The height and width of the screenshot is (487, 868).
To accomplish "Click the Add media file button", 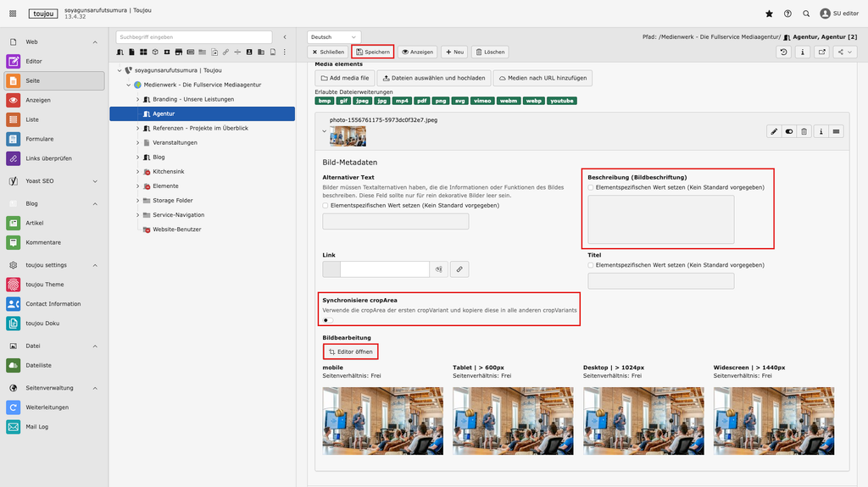I will coord(345,78).
